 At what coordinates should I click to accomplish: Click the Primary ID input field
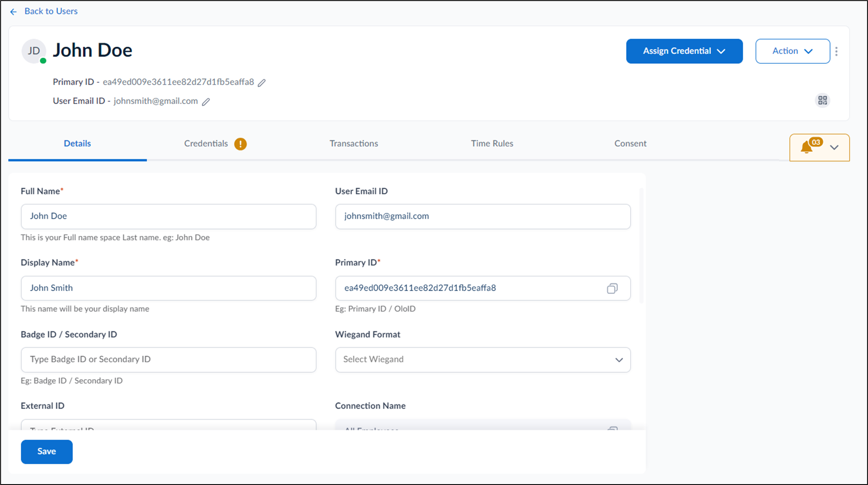click(x=483, y=288)
